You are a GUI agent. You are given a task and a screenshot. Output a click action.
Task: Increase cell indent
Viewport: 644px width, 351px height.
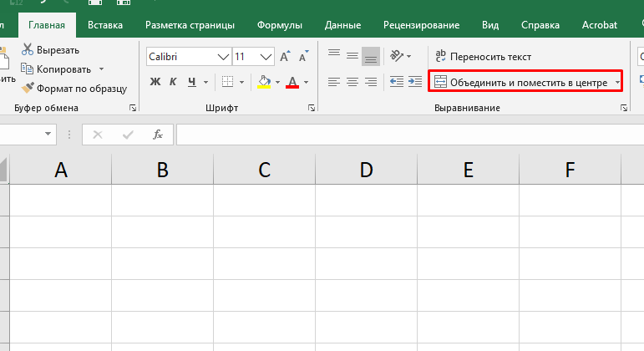click(415, 82)
